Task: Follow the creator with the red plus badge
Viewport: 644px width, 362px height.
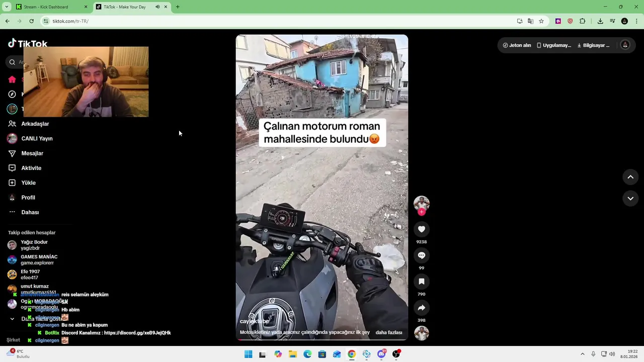Action: coord(422,212)
